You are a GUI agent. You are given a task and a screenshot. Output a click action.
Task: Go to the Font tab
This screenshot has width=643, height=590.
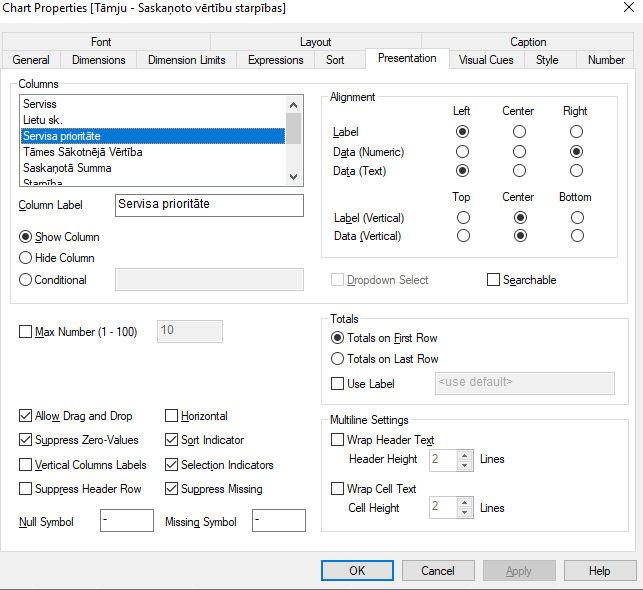pyautogui.click(x=101, y=42)
